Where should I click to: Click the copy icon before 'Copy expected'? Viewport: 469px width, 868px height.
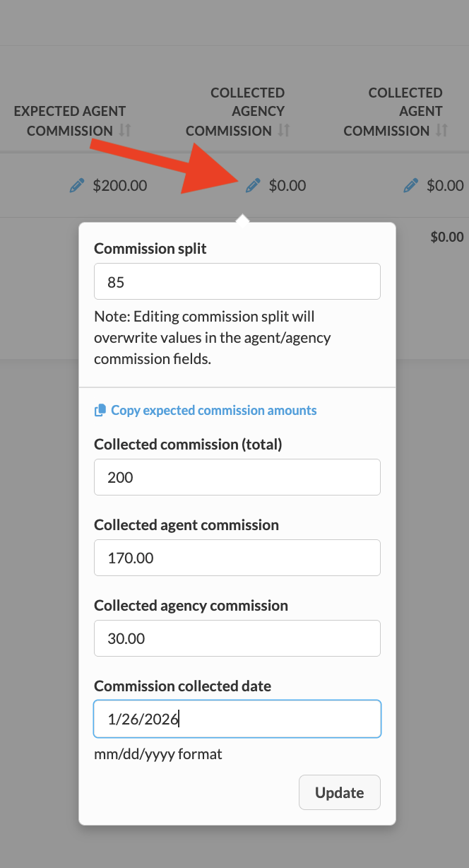pyautogui.click(x=100, y=410)
